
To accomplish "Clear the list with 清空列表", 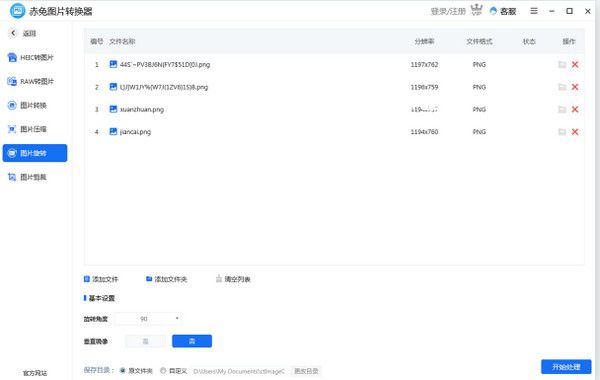I will (233, 279).
